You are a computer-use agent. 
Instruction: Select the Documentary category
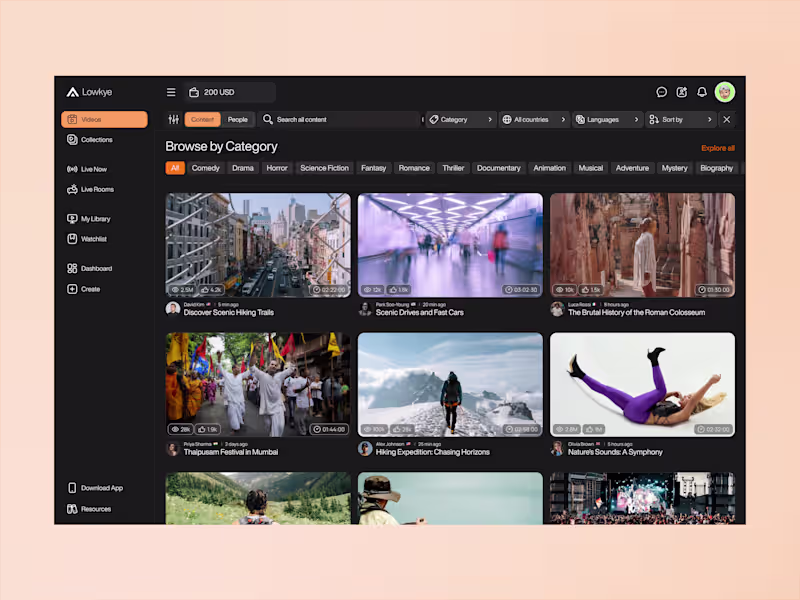(x=498, y=168)
